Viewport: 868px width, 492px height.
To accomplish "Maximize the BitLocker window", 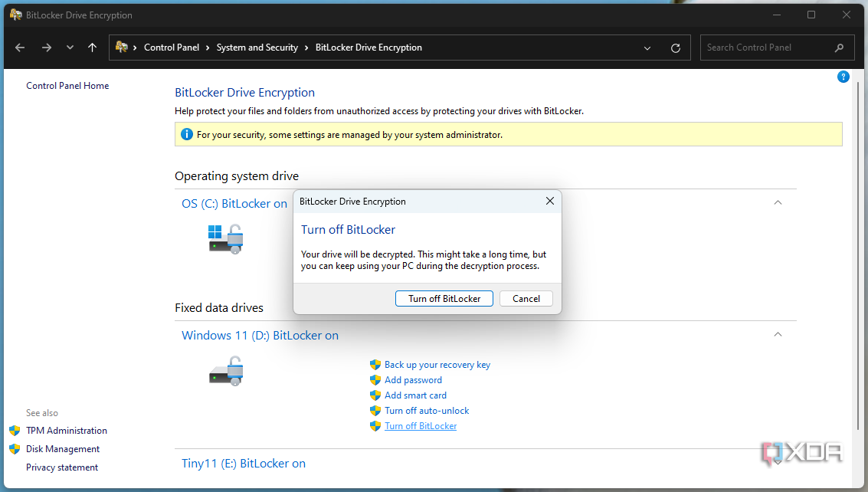I will (x=811, y=15).
